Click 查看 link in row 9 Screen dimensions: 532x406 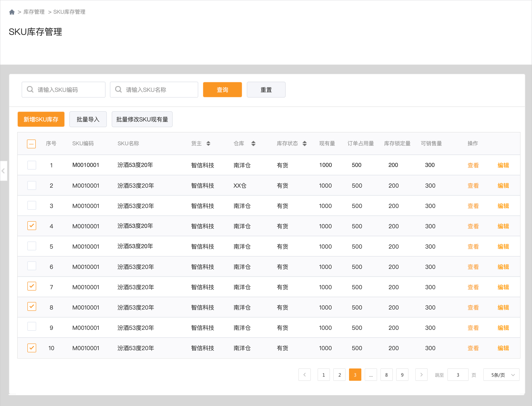[x=473, y=328]
